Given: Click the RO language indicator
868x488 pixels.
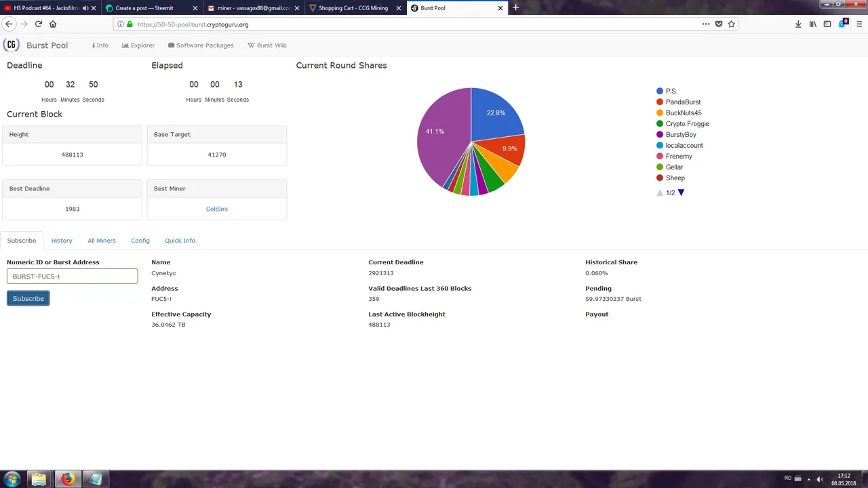Looking at the screenshot, I should coord(787,479).
